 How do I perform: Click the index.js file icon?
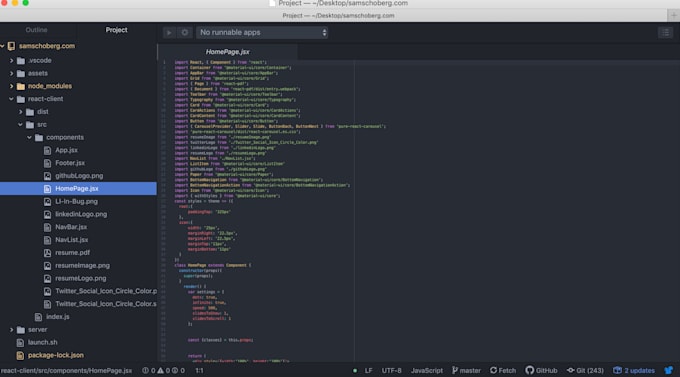coord(38,317)
